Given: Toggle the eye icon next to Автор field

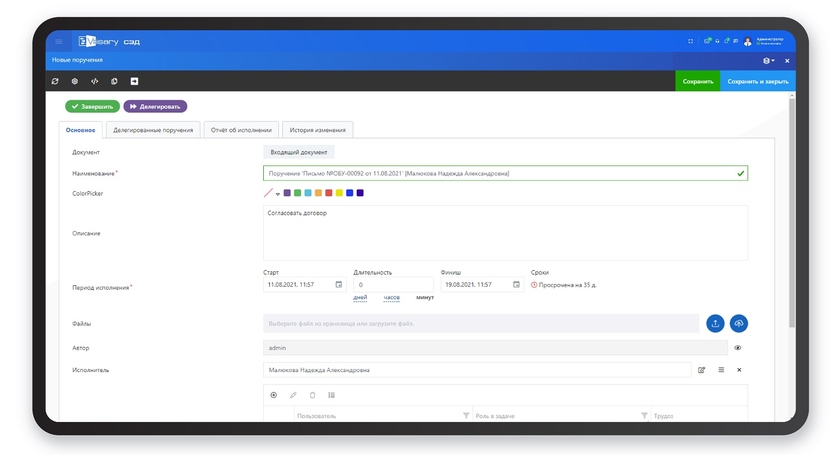Looking at the screenshot, I should tap(738, 348).
